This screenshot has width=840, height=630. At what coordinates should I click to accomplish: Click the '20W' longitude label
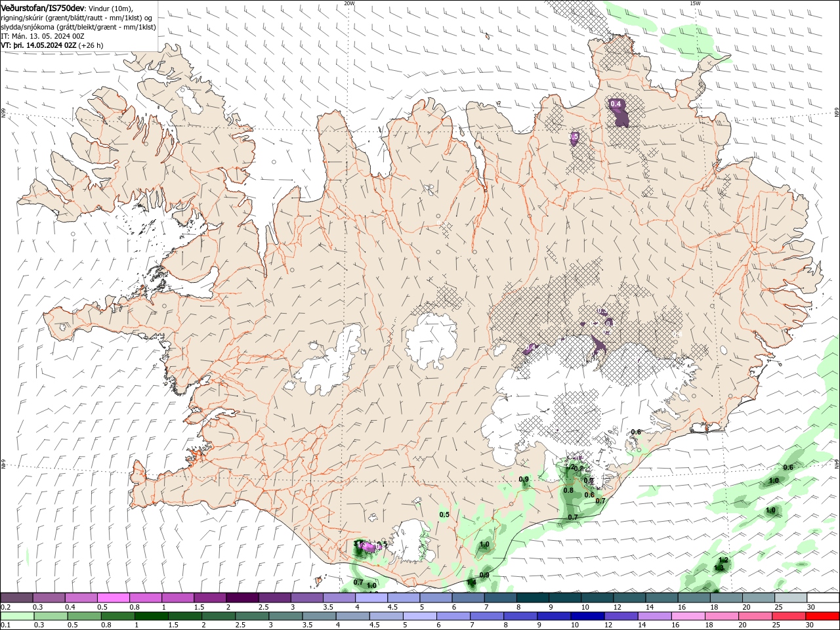click(x=349, y=3)
